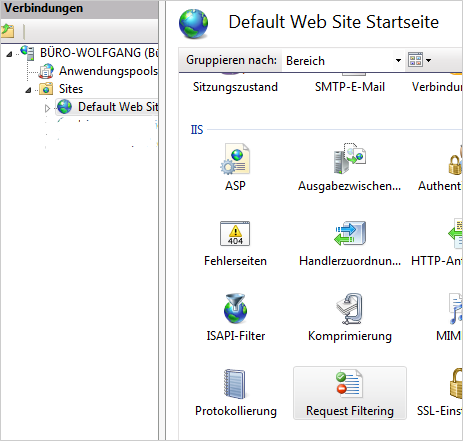Click the Verbindungszeichenfolgen label
463x441 pixels.
coord(437,87)
